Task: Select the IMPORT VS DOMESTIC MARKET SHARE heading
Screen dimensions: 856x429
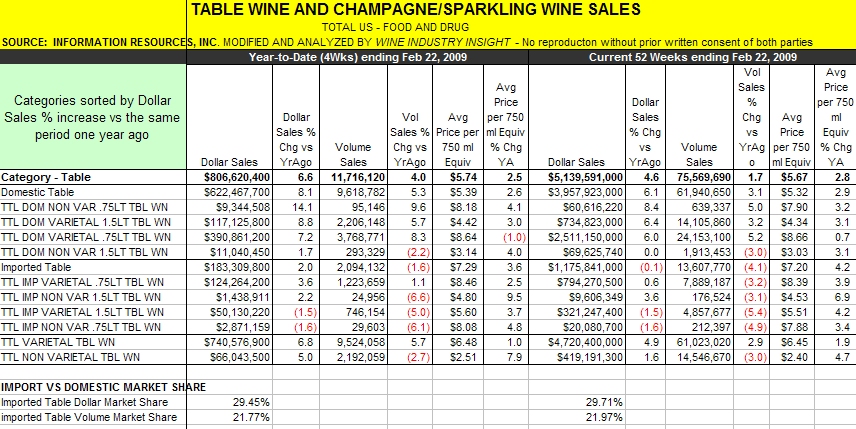Action: pos(104,387)
